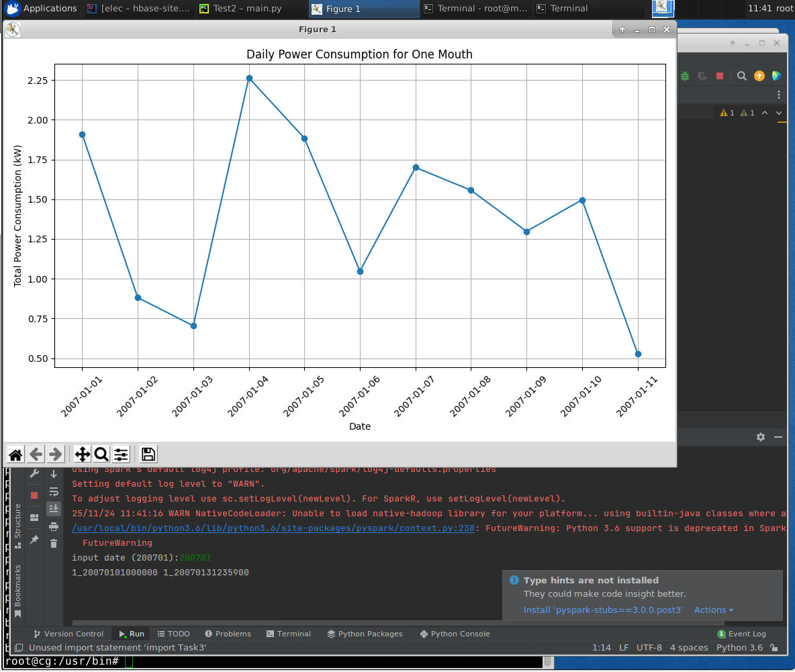This screenshot has height=672, width=795.
Task: Switch to the Python Console tab
Action: click(x=455, y=634)
